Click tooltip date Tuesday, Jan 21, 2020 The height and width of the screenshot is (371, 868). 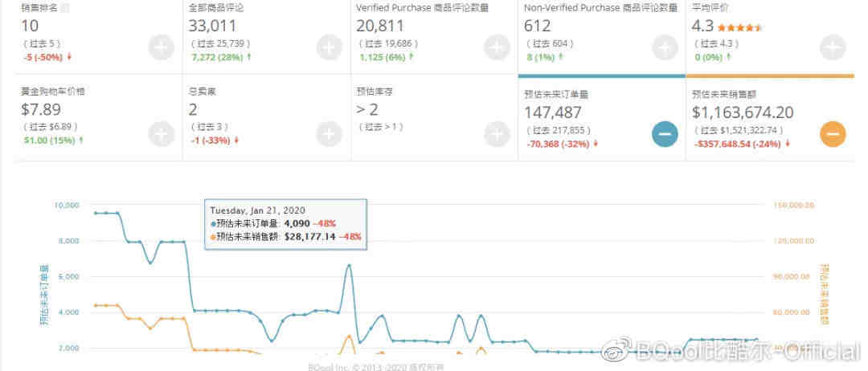point(257,210)
